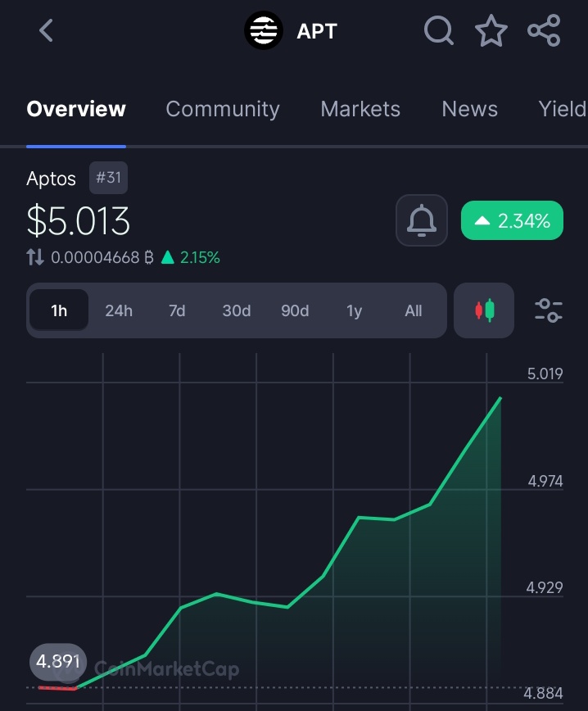
Task: Tap the chart line's latest peak point
Action: [x=500, y=397]
